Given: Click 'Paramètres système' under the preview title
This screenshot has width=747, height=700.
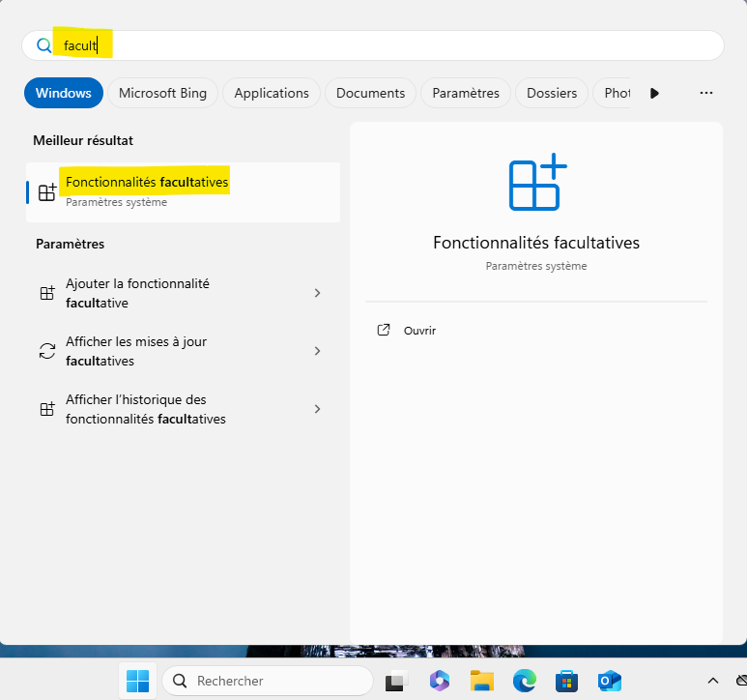Looking at the screenshot, I should 536,266.
